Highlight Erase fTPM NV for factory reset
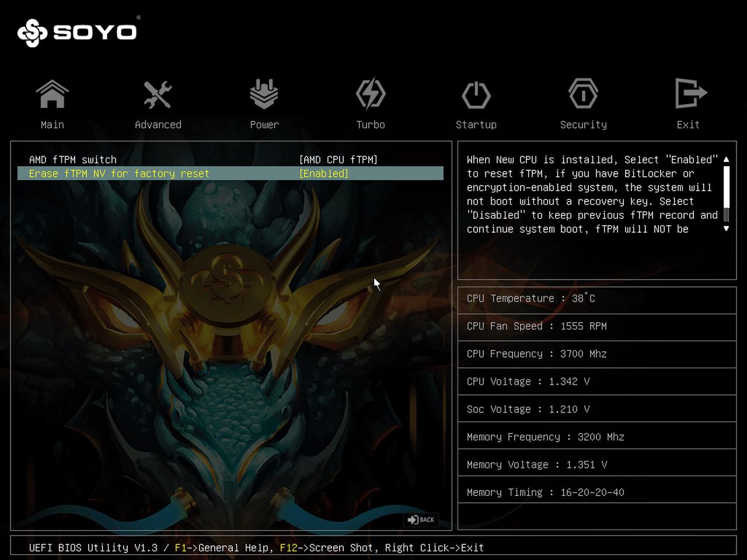Screen dimensions: 747x560 (119, 174)
